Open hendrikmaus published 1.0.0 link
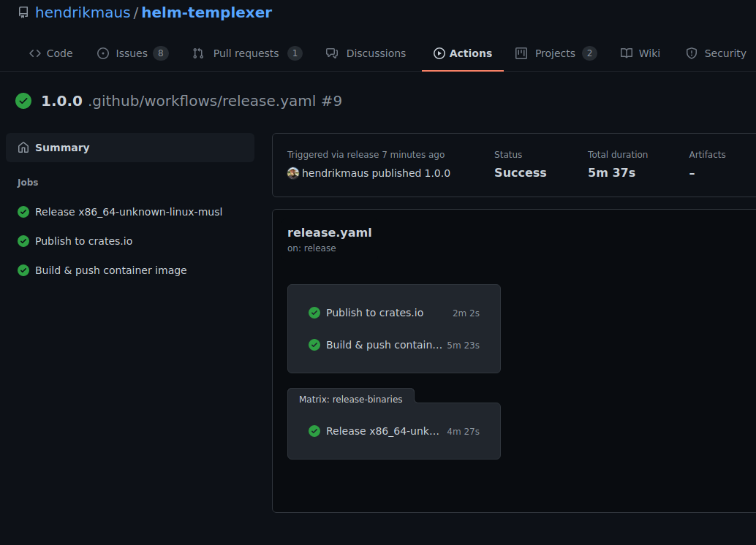Image resolution: width=756 pixels, height=545 pixels. 376,173
